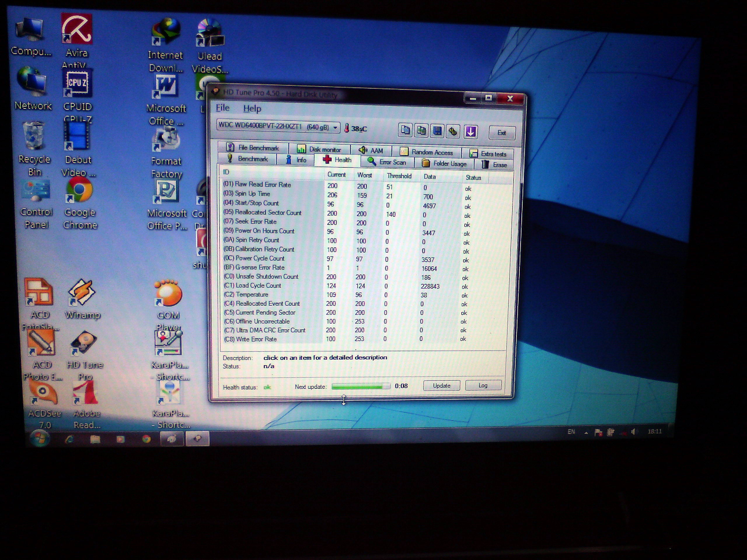Screen dimensions: 747x560
Task: Show hidden tray icons arrow
Action: pyautogui.click(x=586, y=433)
